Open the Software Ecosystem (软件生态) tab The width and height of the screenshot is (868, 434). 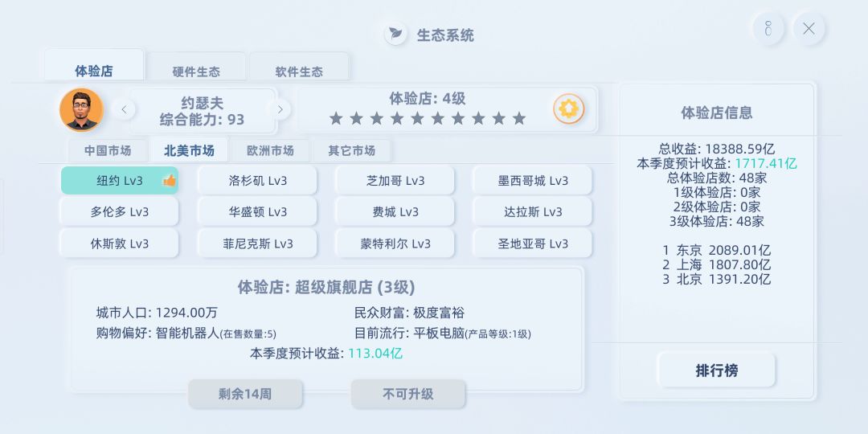click(299, 72)
